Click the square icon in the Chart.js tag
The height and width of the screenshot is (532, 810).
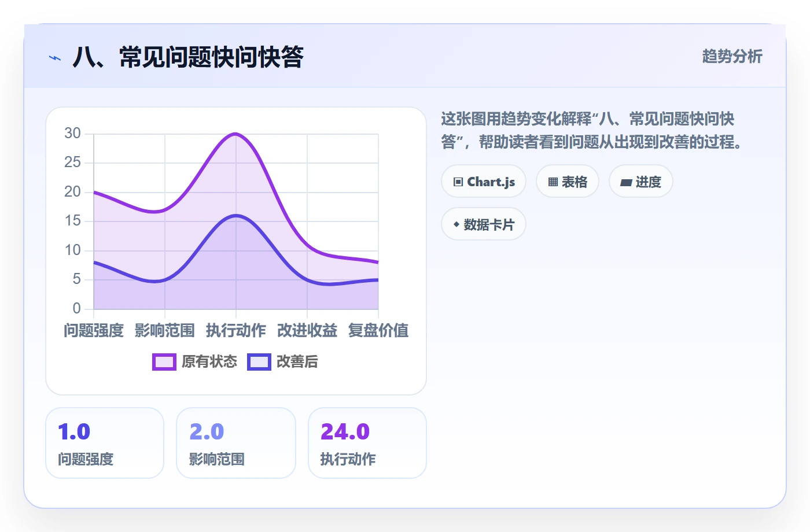click(458, 182)
